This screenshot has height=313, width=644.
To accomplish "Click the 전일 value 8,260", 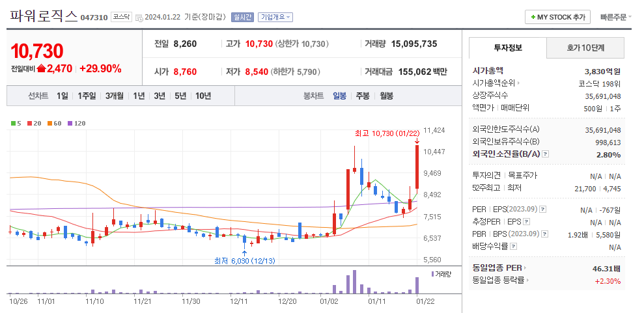I will (x=185, y=44).
